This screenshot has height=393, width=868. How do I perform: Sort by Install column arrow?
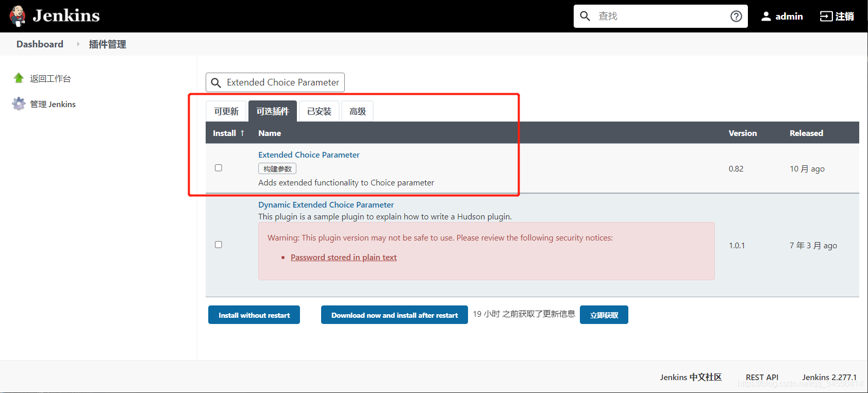242,133
